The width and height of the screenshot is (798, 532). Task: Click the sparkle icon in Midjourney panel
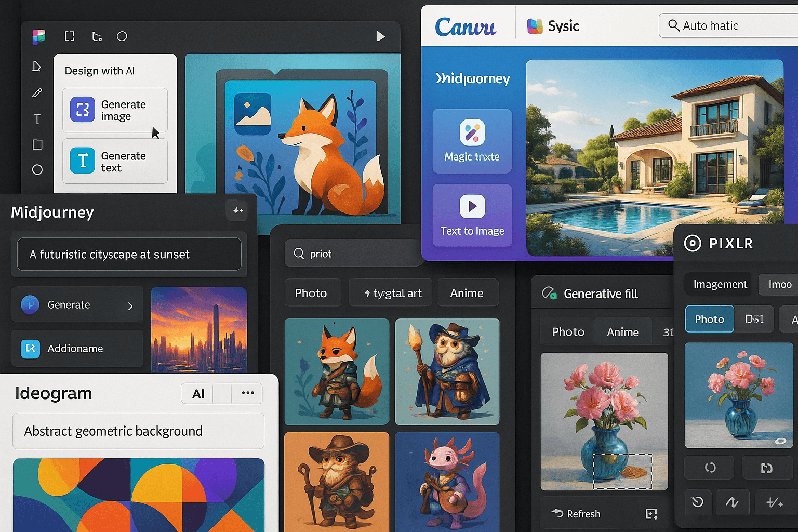point(238,210)
